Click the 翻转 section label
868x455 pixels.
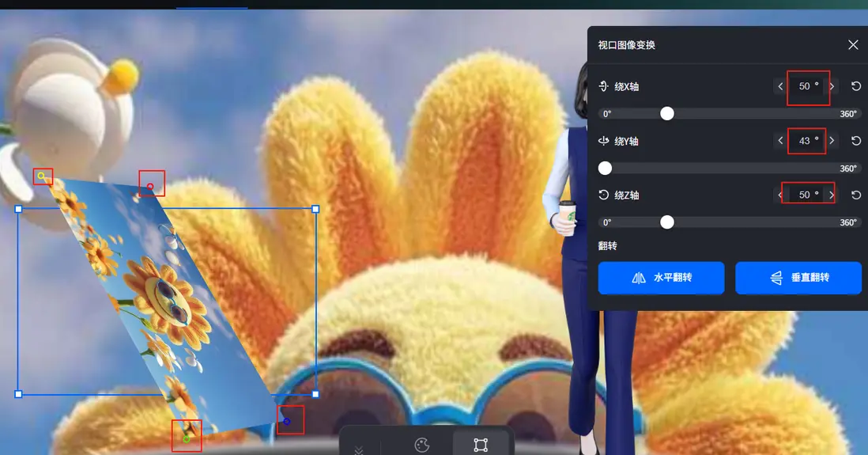[x=607, y=245]
